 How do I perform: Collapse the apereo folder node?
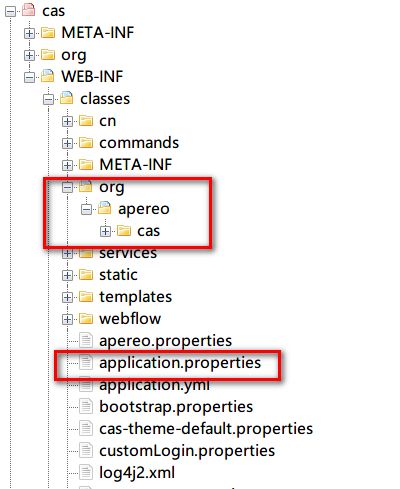click(x=86, y=209)
